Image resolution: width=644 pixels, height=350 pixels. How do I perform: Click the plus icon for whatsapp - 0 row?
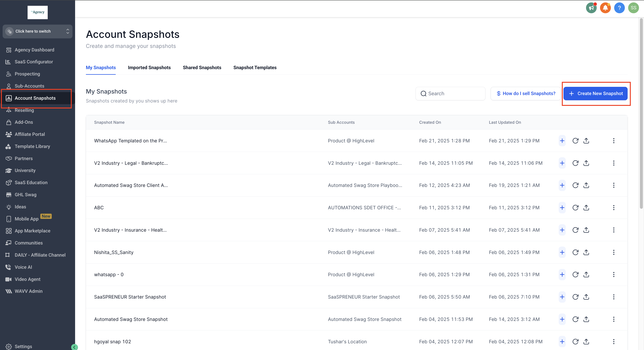(562, 275)
